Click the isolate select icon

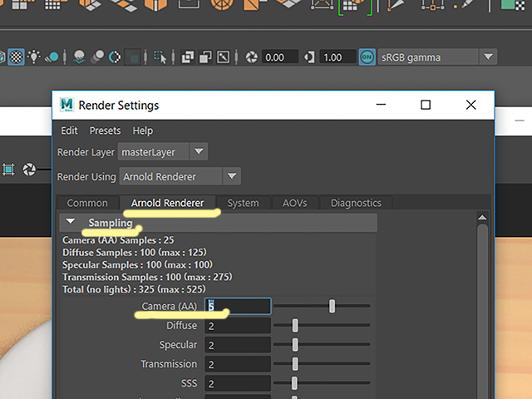160,57
